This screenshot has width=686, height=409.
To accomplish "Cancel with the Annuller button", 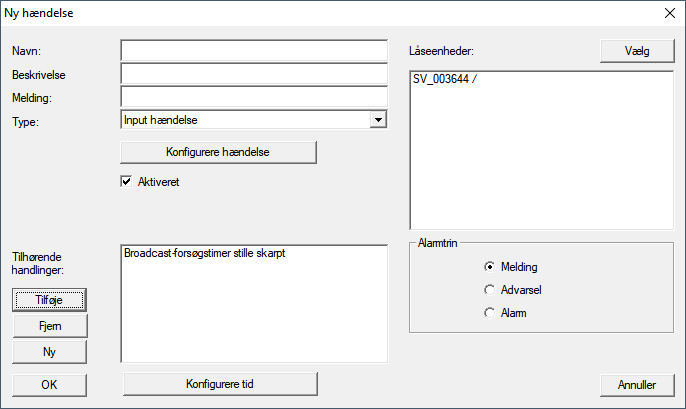I will (636, 384).
